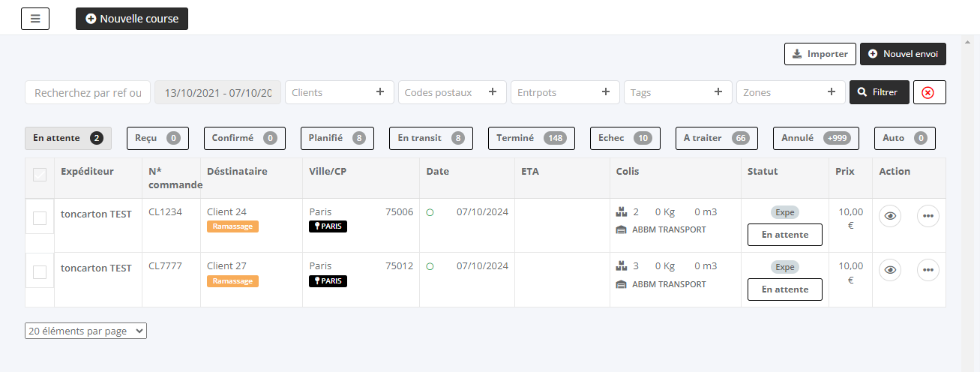Click the parcel count icon in CL1234 row
Viewport: 980px width, 372px height.
[621, 212]
